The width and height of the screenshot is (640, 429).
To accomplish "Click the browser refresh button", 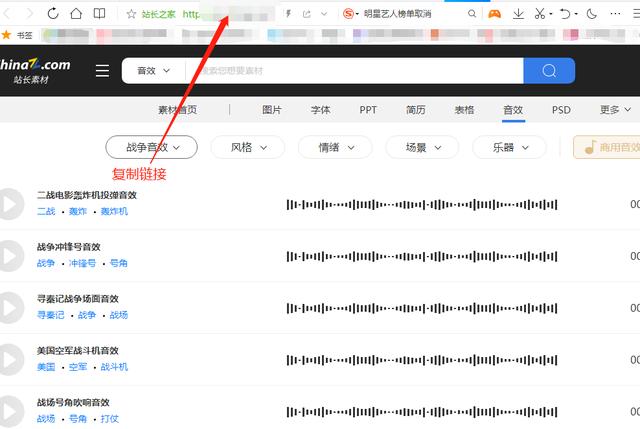I will [52, 14].
